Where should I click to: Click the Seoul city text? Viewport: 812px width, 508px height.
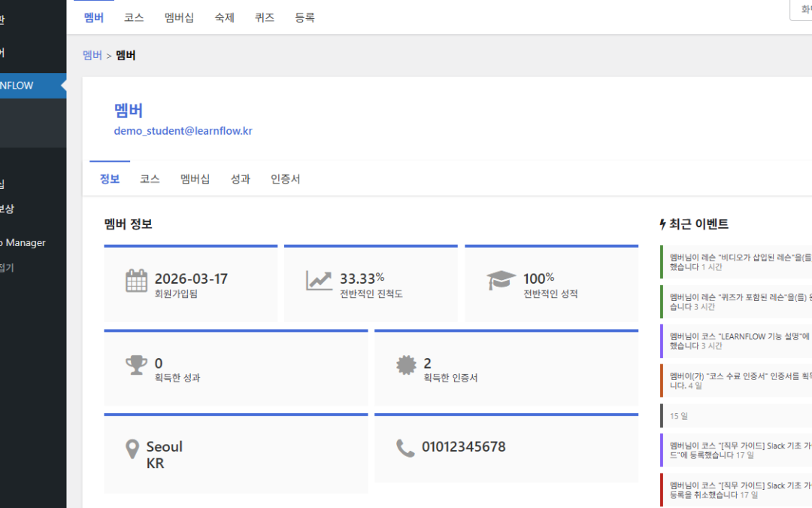[165, 446]
